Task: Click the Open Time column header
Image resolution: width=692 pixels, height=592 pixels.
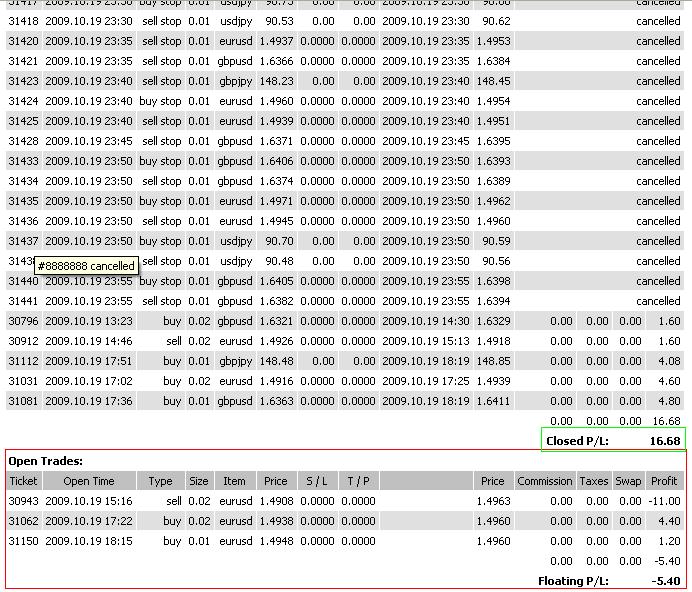Action: click(89, 481)
